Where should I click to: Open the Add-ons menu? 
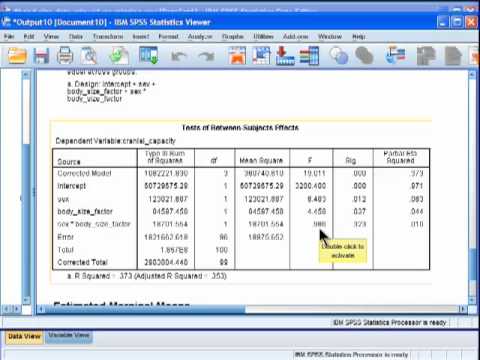click(x=295, y=36)
